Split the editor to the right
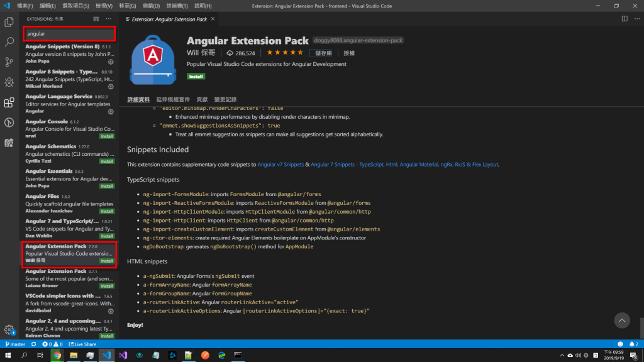 (625, 19)
